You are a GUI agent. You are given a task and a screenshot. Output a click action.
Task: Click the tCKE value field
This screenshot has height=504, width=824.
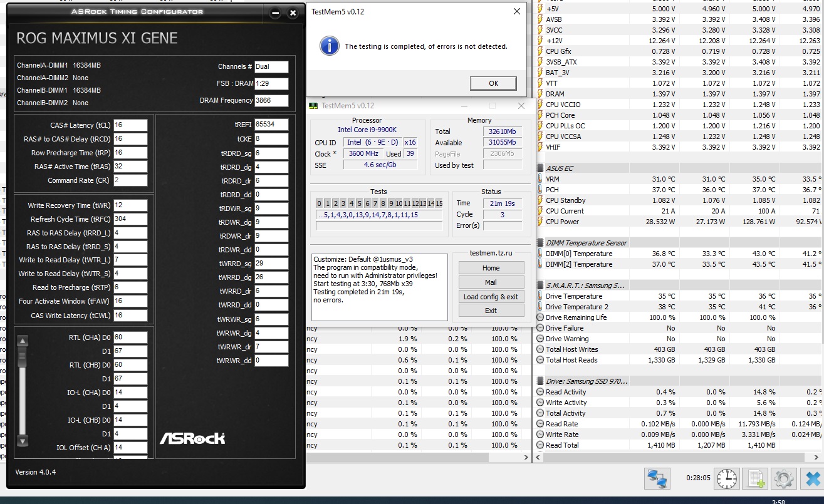pos(271,138)
